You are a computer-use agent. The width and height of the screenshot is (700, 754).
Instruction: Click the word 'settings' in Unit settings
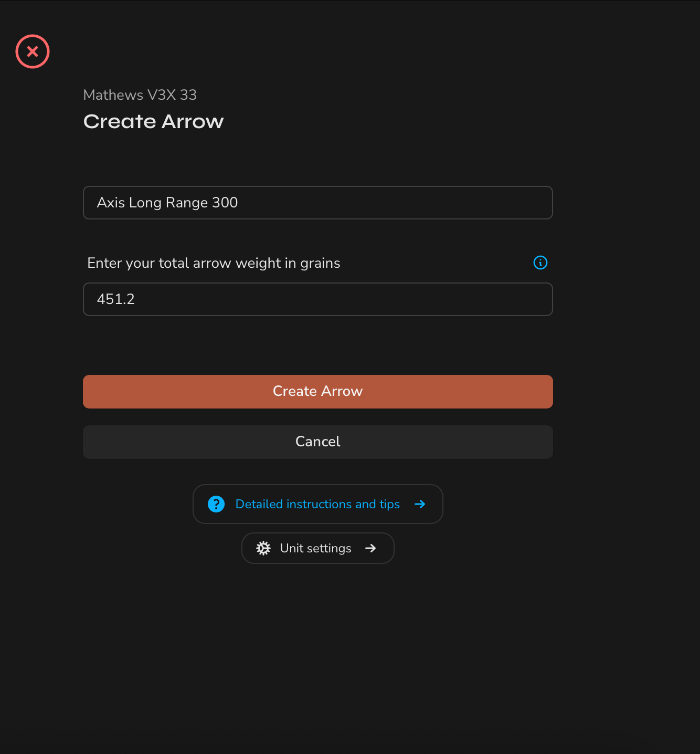tap(329, 548)
